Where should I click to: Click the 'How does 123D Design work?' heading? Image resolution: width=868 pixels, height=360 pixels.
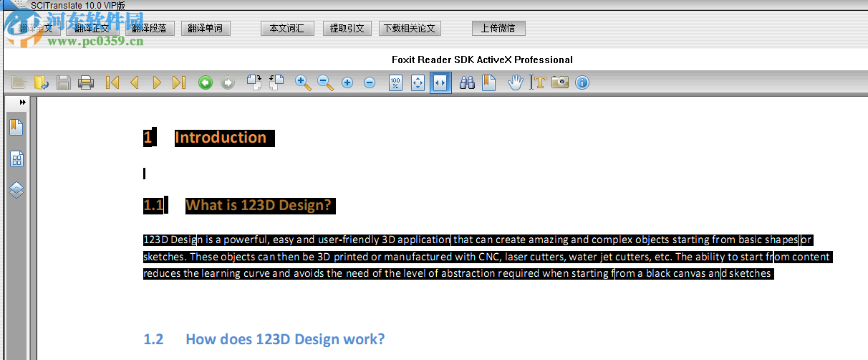(x=285, y=339)
